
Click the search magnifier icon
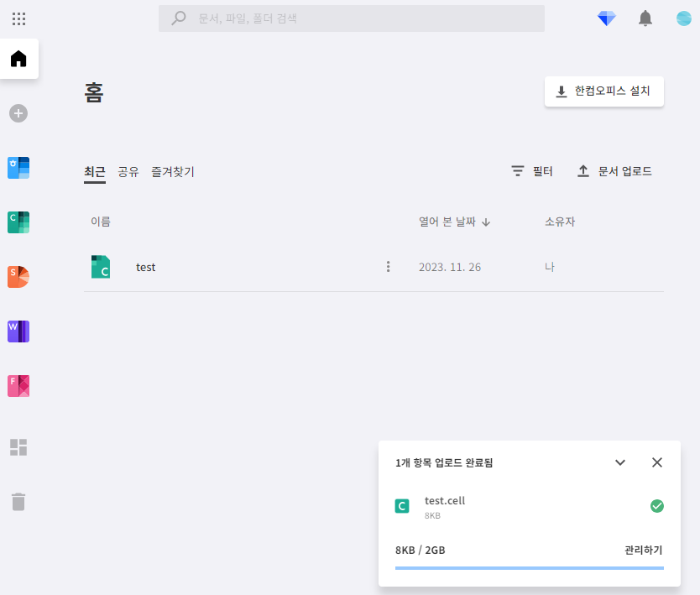pyautogui.click(x=179, y=18)
